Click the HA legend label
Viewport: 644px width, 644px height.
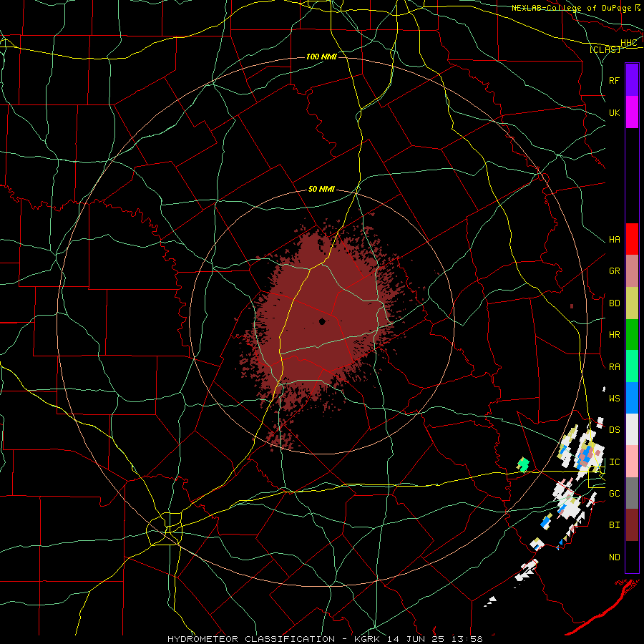point(614,240)
